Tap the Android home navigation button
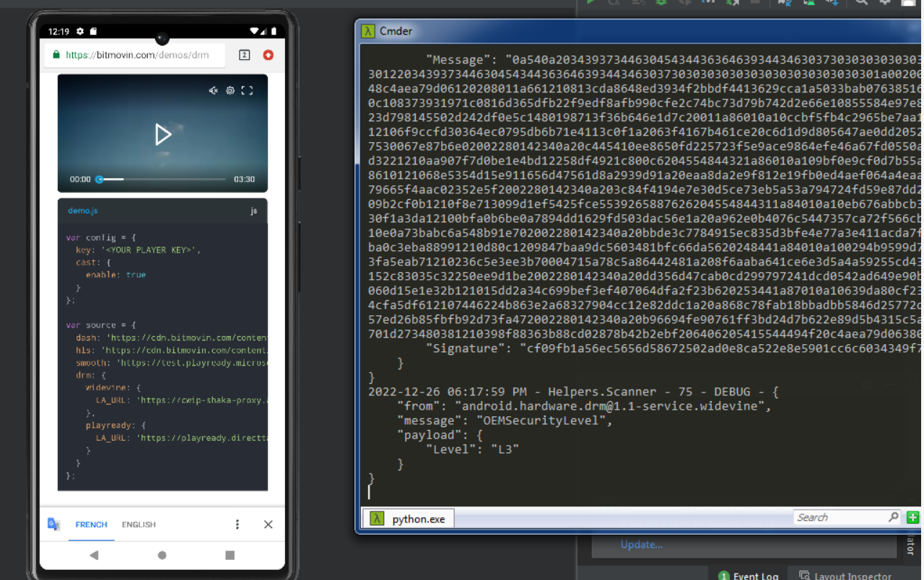 [162, 555]
